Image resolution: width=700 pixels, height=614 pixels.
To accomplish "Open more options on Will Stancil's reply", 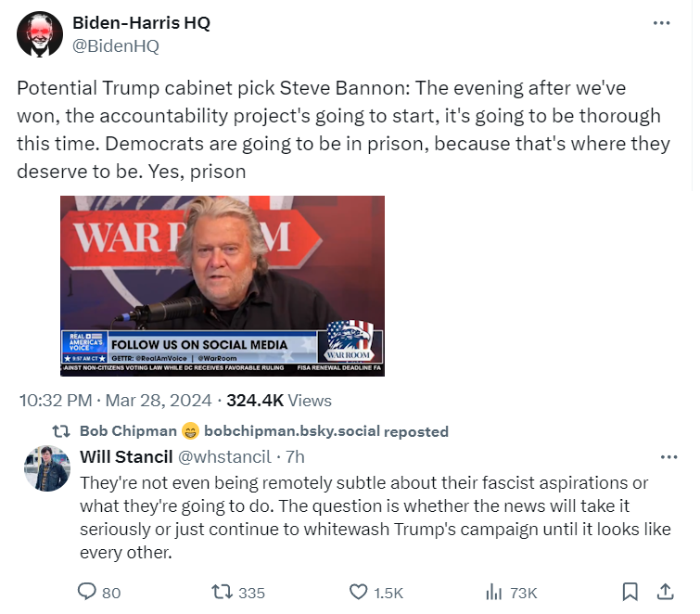I will point(668,457).
